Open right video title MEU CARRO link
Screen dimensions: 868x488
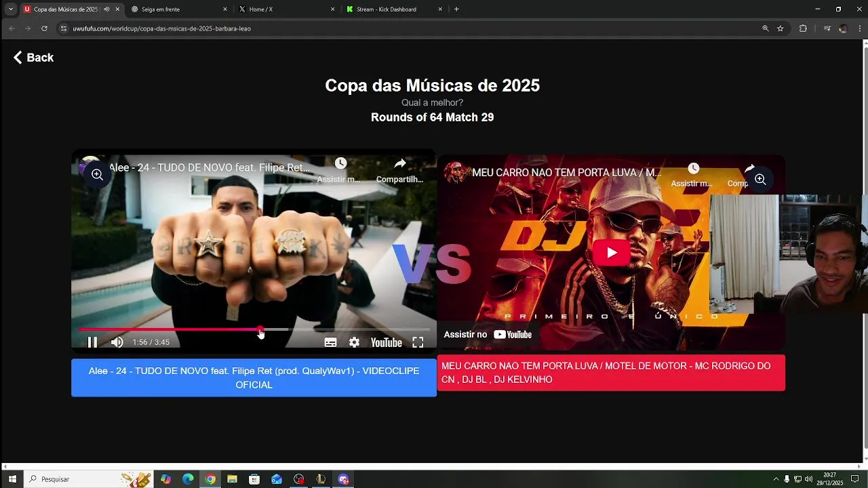566,173
